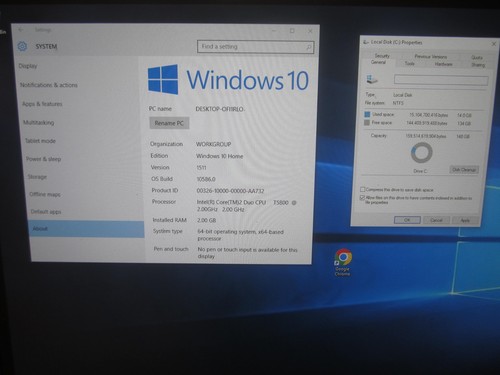Click the Windows 10 Home edition value
This screenshot has width=500, height=375.
[x=220, y=156]
